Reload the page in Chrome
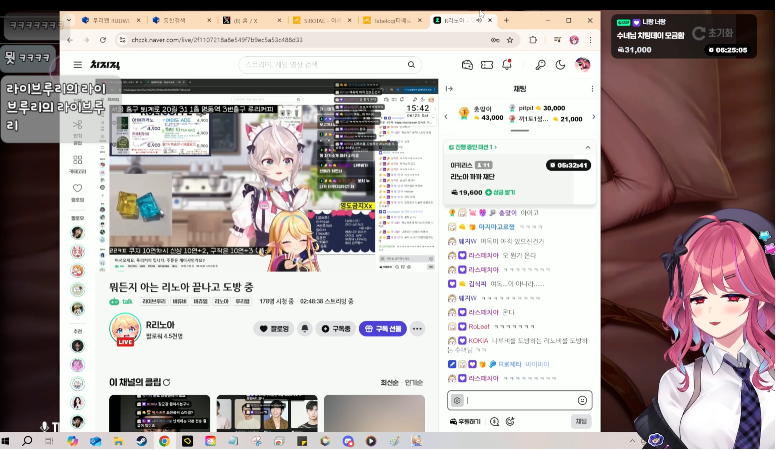Viewport: 776px width, 450px height. coord(102,40)
